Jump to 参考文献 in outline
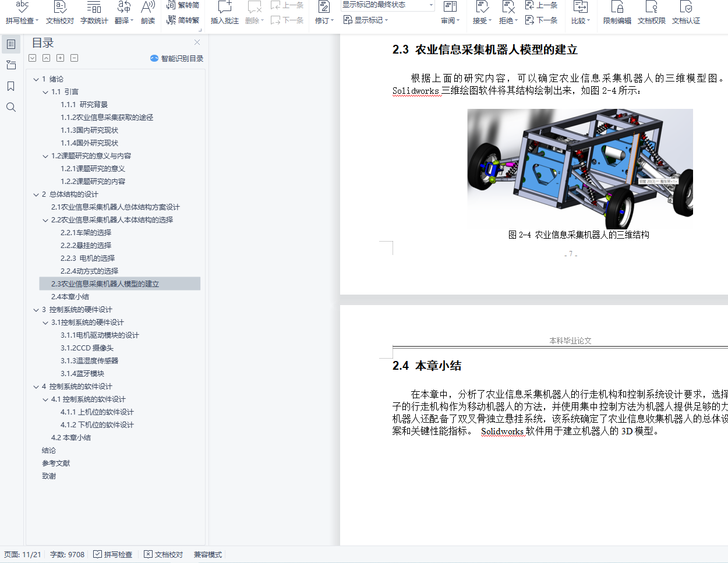The height and width of the screenshot is (563, 728). pyautogui.click(x=56, y=463)
